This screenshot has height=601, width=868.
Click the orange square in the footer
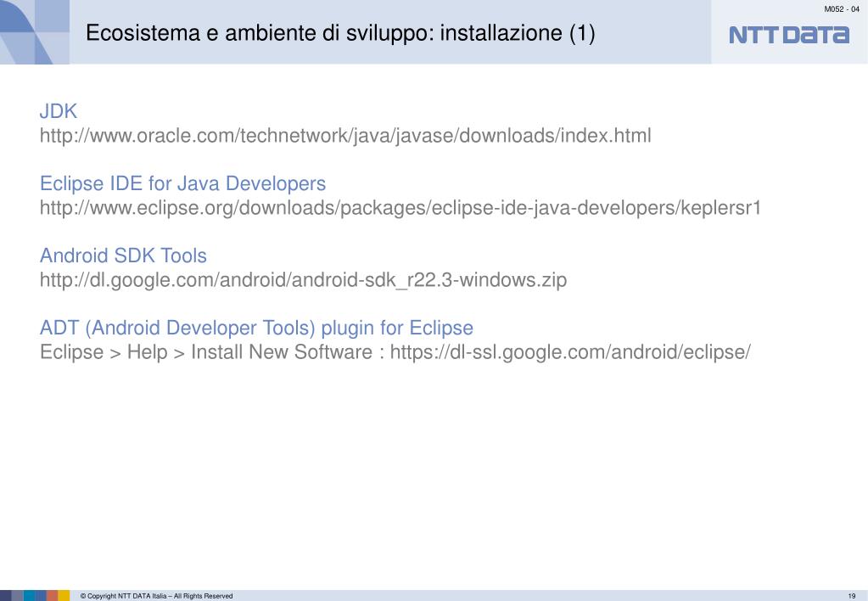point(52,595)
